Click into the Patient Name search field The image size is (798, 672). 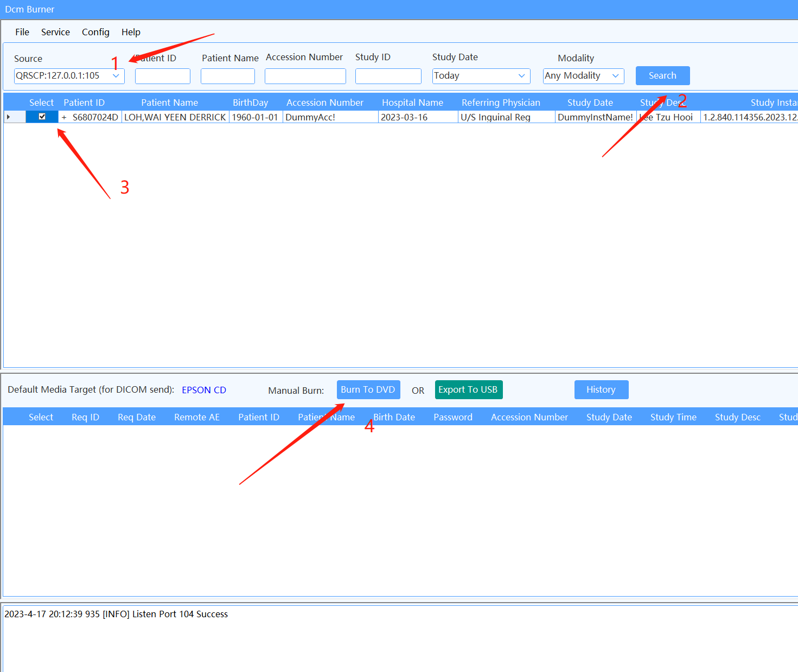(x=228, y=76)
